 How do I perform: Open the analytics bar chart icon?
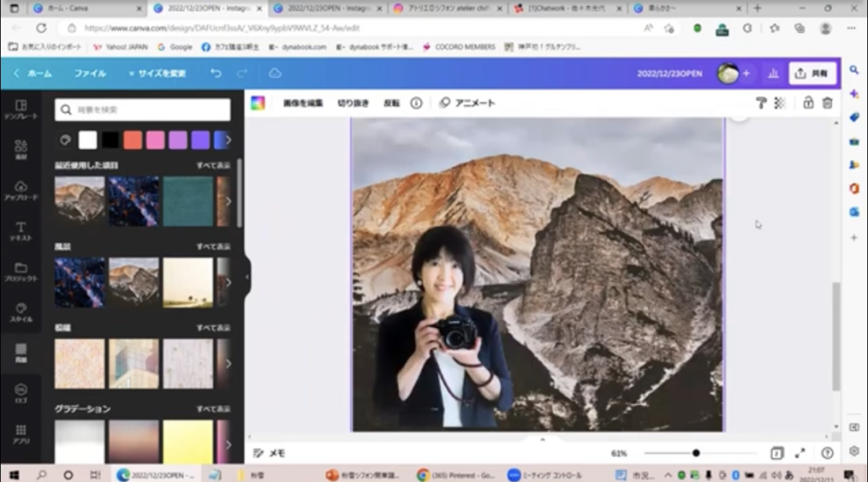[773, 74]
